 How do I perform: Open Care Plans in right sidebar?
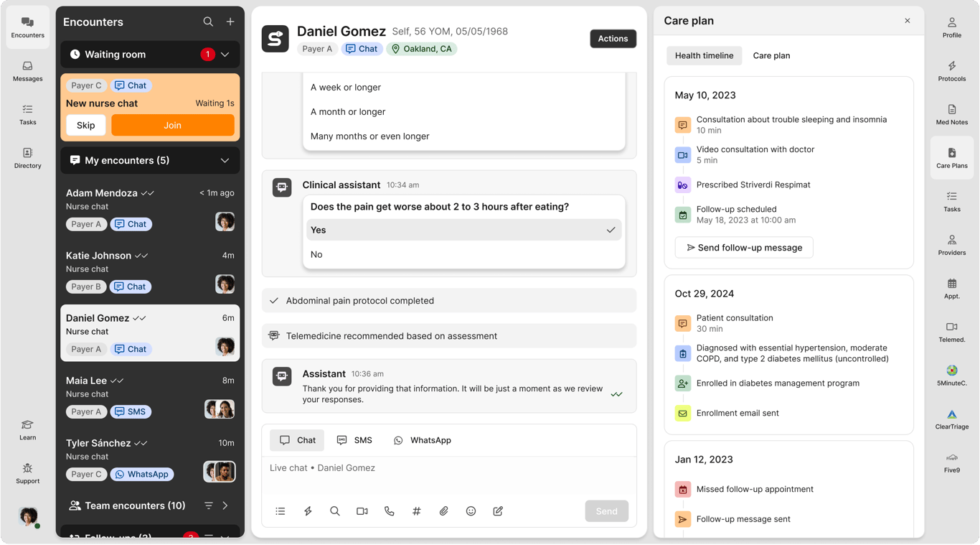tap(952, 158)
